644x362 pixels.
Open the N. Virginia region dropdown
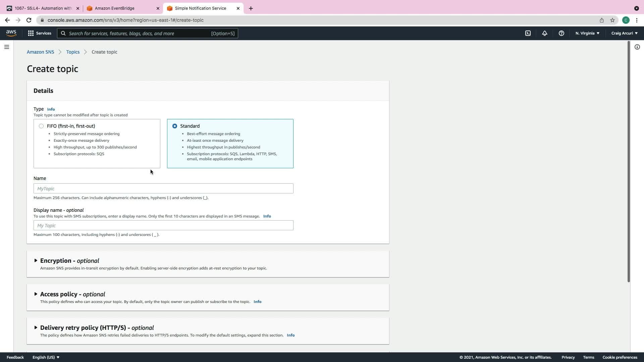click(x=587, y=33)
